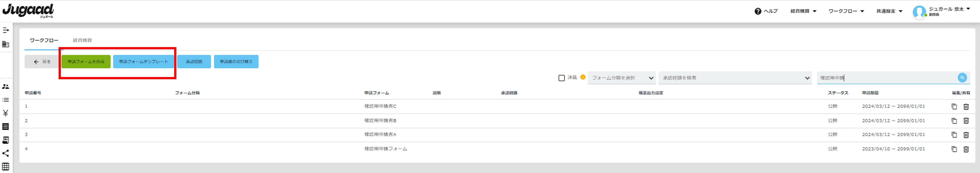
Task: Expand the sidebar with the arrow menu icon
Action: [6, 30]
